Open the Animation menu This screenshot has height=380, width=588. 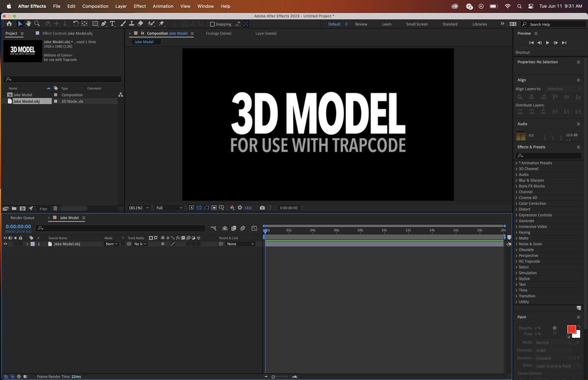point(163,6)
